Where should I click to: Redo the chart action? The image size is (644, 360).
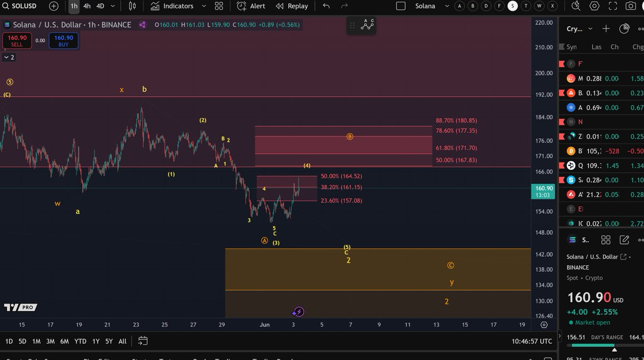coord(344,6)
